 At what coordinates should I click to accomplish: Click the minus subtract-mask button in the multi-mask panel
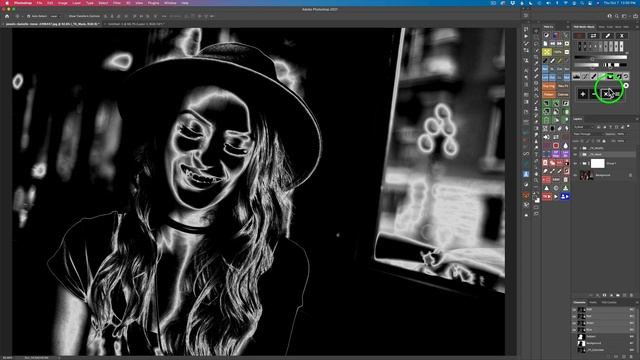(x=594, y=94)
